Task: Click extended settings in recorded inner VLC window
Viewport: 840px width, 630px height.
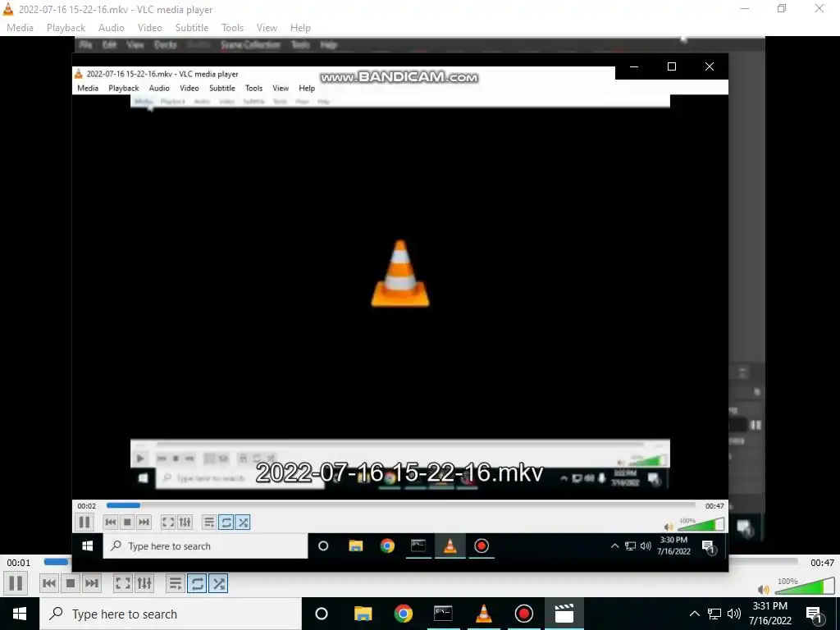Action: (185, 523)
